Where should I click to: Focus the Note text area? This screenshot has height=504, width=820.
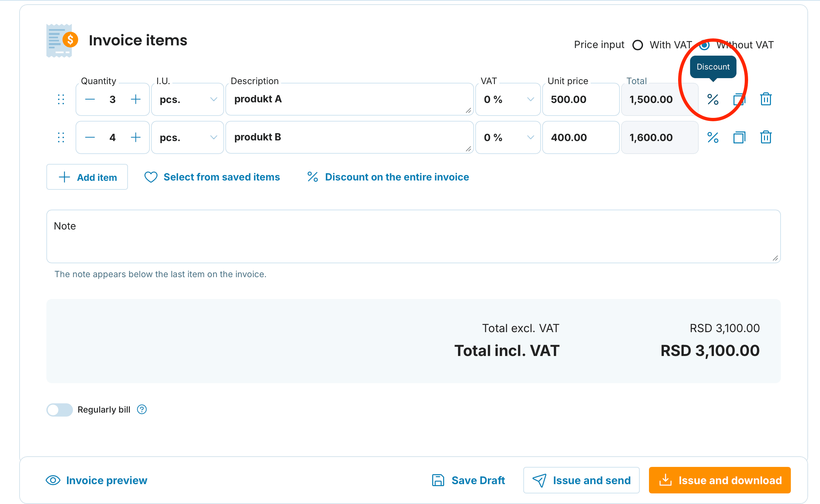pos(413,236)
